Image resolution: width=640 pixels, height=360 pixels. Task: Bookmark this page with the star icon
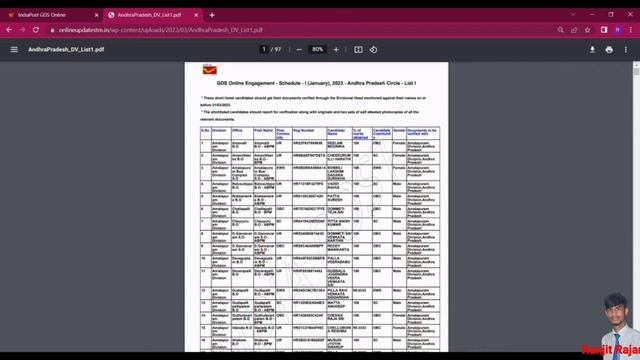click(587, 30)
